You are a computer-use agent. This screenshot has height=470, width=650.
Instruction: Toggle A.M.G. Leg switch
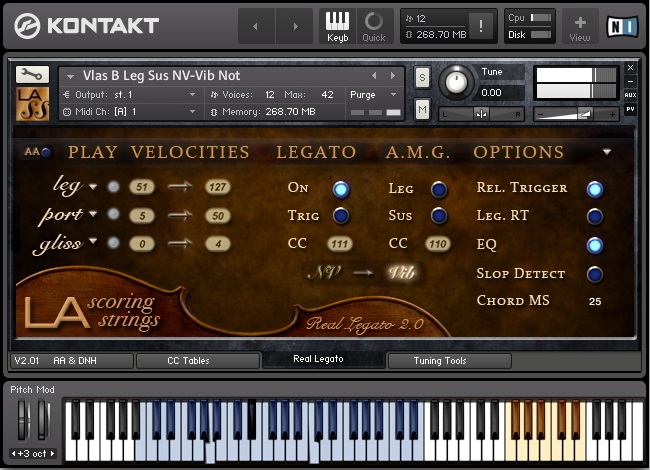click(x=439, y=189)
